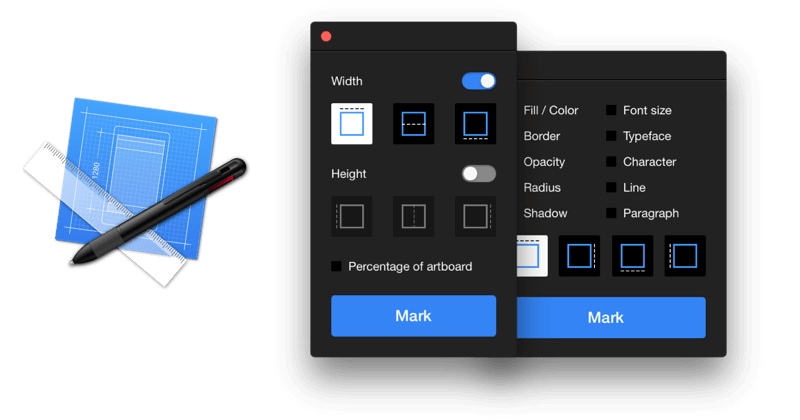Tick the Line checkbox
This screenshot has width=800, height=420.
(x=611, y=187)
